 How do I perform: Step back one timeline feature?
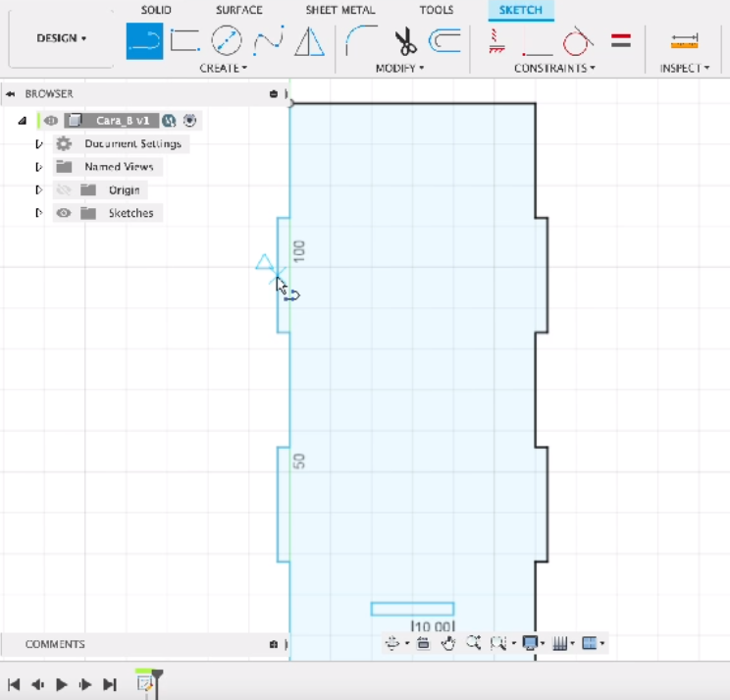pyautogui.click(x=37, y=684)
